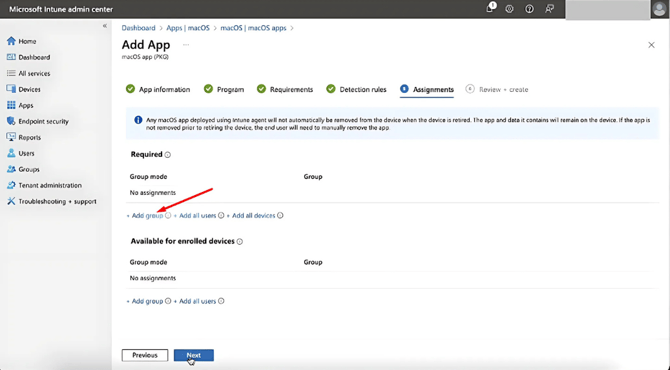Click info icon beside Available for enrolled devices
Screen dimensions: 670x370
(240, 241)
